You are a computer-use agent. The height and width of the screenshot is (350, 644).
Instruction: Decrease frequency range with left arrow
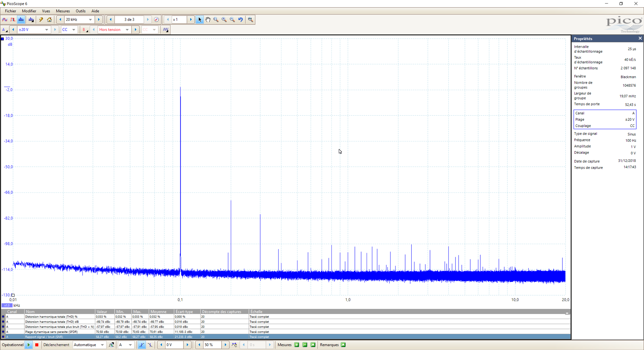[x=60, y=19]
